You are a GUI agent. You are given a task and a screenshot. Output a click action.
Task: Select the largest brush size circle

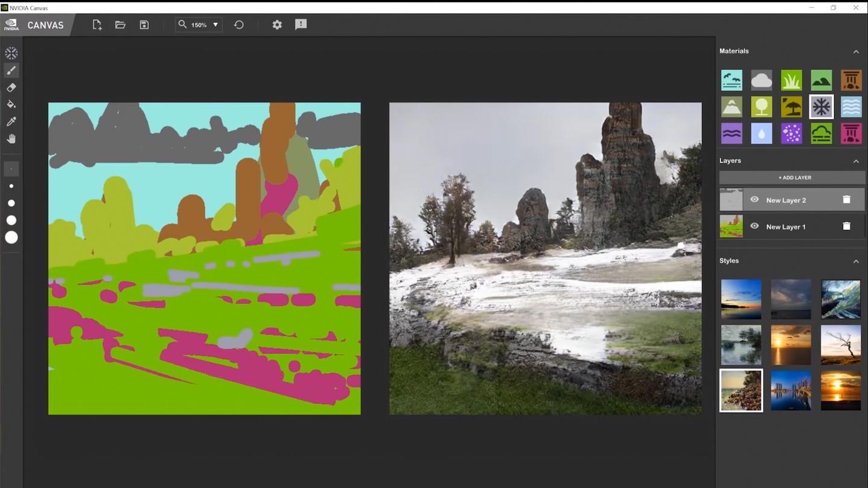pos(11,237)
